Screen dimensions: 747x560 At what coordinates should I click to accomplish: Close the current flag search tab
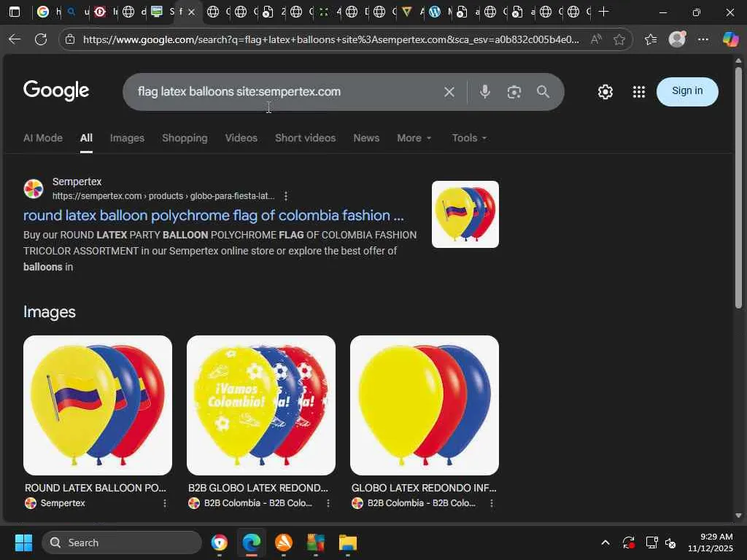192,12
